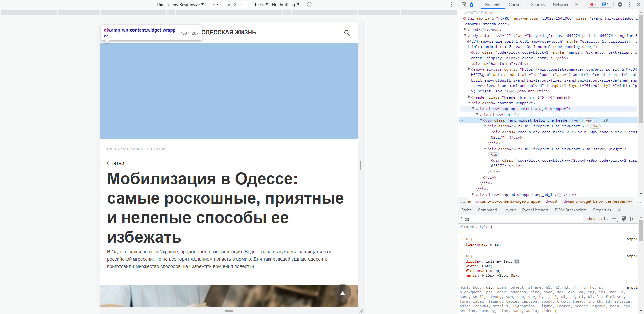Viewport: 644px width, 314px height.
Task: Switch to the Console tab
Action: (516, 4)
